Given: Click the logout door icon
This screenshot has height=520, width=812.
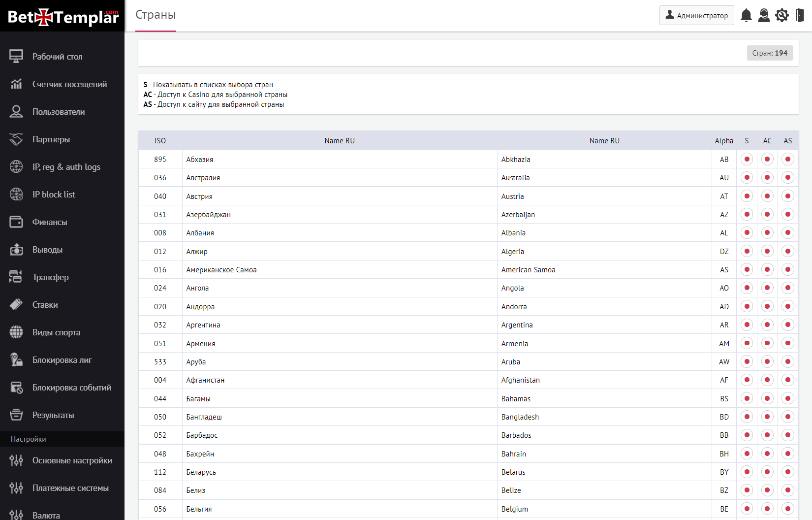Looking at the screenshot, I should pos(800,16).
